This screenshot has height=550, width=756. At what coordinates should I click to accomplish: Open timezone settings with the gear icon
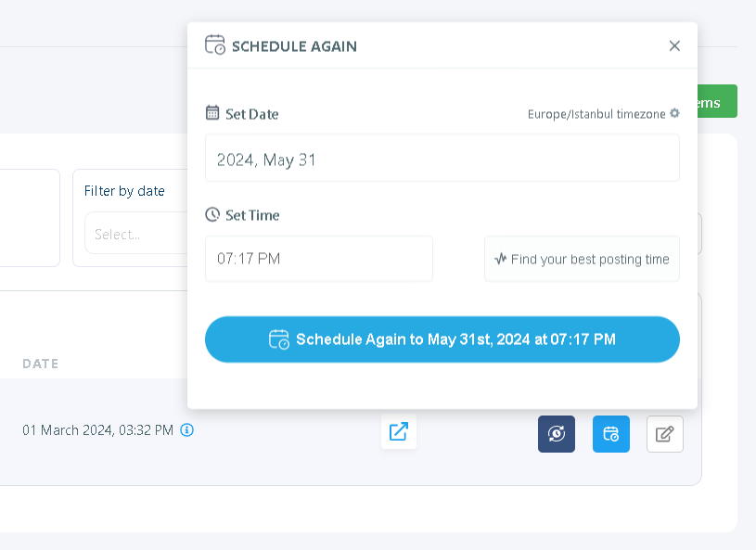(674, 113)
